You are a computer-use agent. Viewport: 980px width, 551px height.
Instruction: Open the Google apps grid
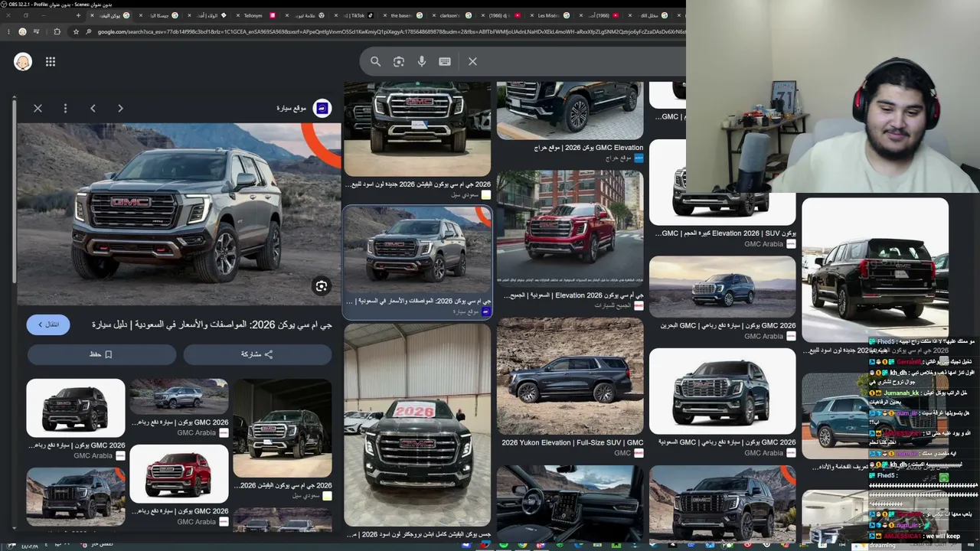coord(51,62)
